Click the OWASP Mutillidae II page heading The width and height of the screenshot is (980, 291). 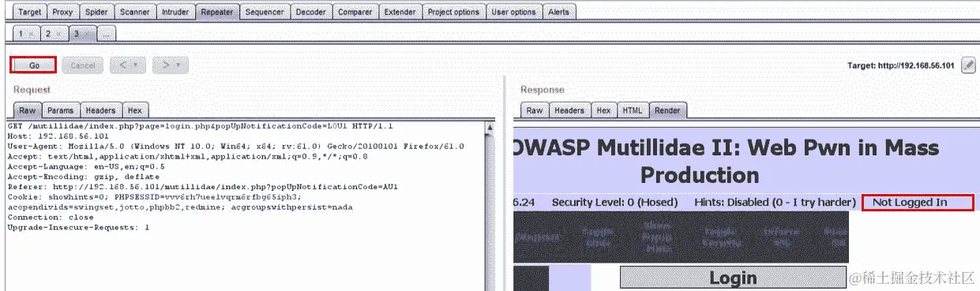pyautogui.click(x=727, y=161)
